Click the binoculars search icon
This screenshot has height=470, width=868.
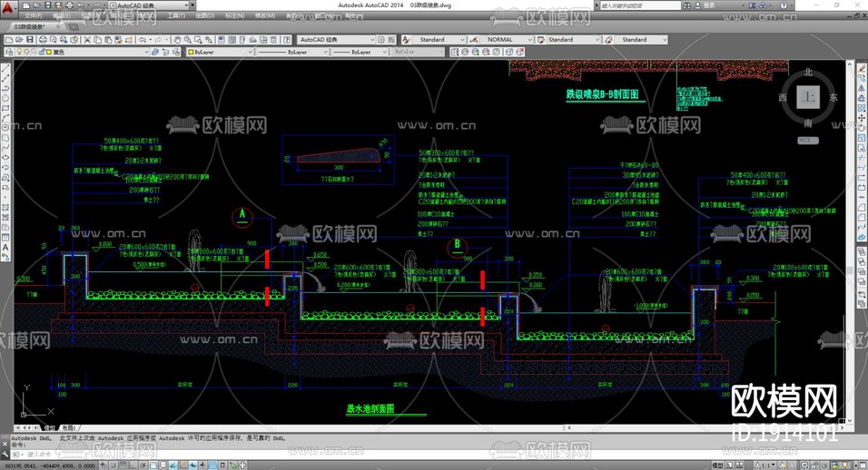(x=686, y=5)
